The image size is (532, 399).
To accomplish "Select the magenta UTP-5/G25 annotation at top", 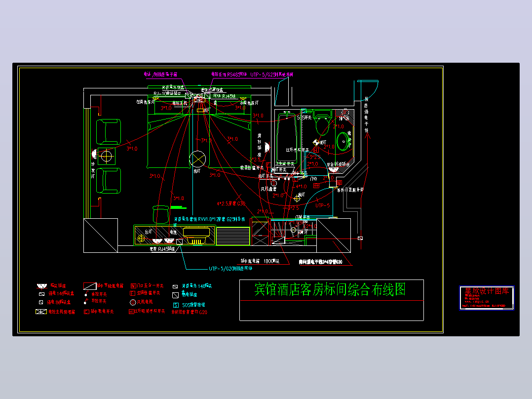I will click(x=272, y=75).
